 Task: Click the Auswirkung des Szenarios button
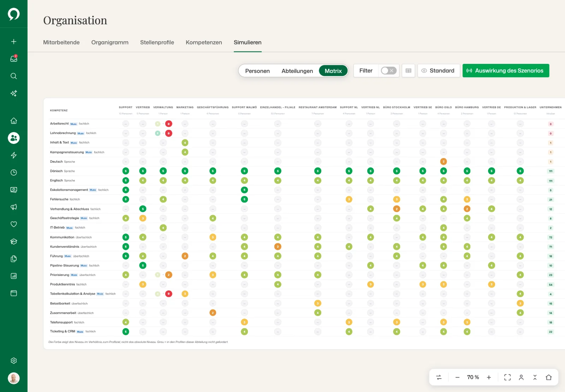506,71
